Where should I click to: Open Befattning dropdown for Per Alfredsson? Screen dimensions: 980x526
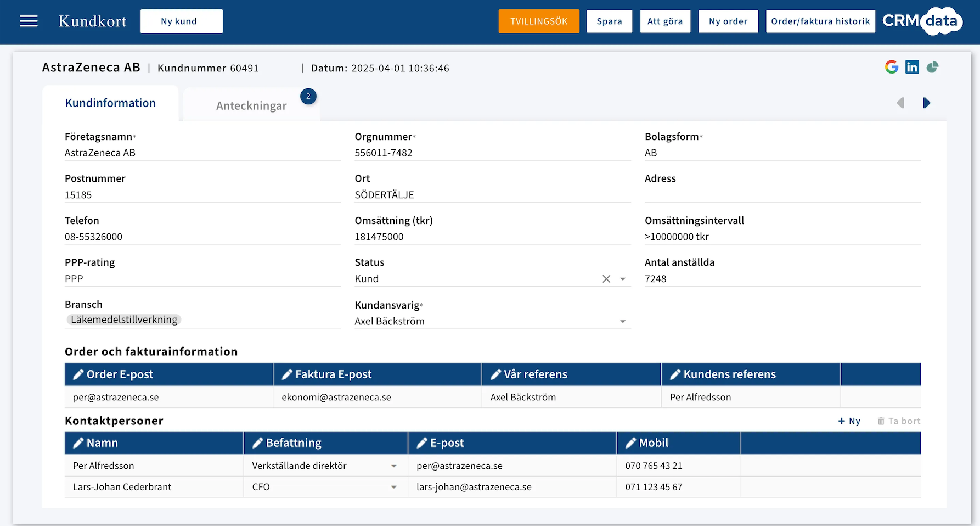click(x=394, y=466)
